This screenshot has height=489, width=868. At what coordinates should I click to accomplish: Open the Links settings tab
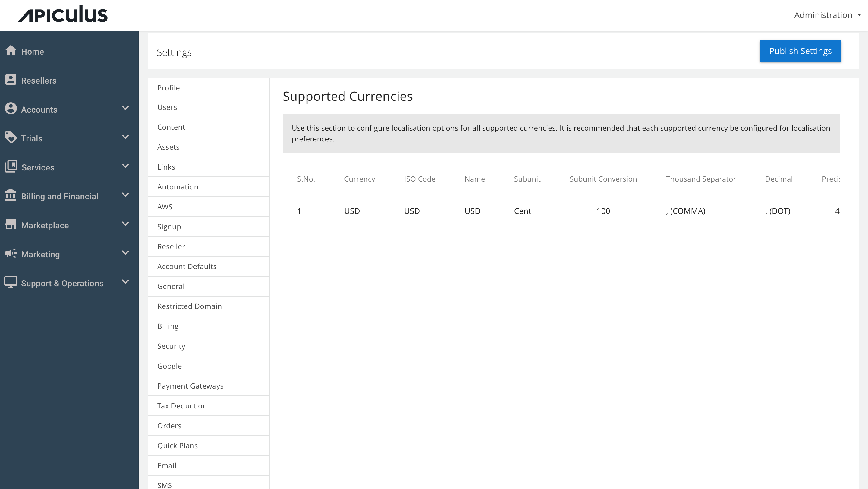click(x=209, y=167)
